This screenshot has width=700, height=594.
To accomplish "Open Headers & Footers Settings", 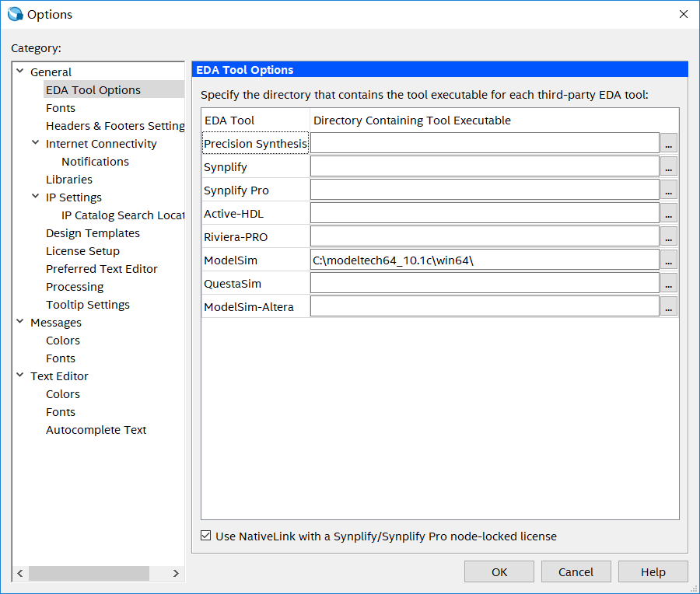I will pyautogui.click(x=115, y=126).
